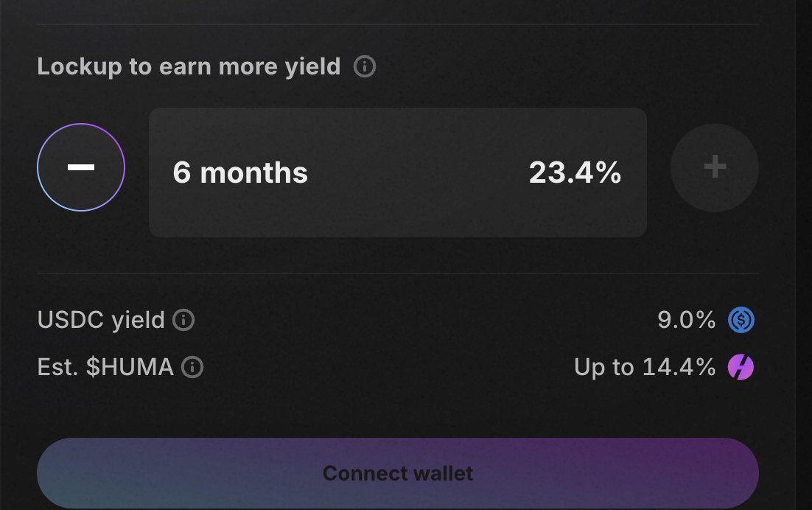Click the 9.0% USDC yield value

686,321
